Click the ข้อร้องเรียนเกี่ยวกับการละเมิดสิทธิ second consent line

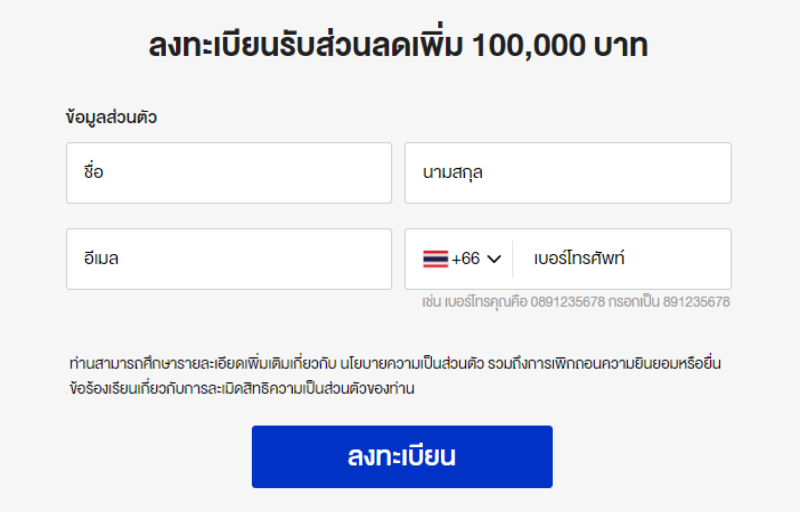pos(242,389)
